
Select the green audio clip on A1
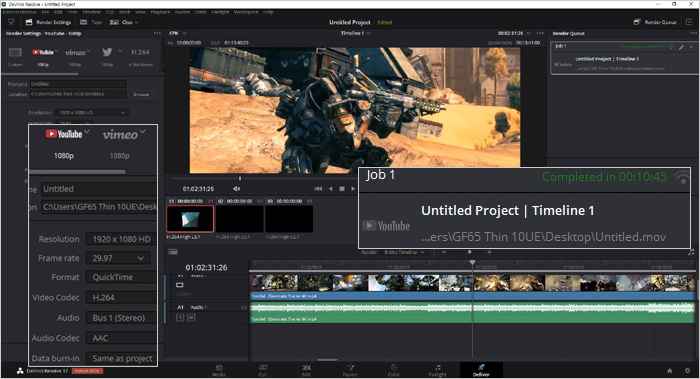click(x=472, y=313)
